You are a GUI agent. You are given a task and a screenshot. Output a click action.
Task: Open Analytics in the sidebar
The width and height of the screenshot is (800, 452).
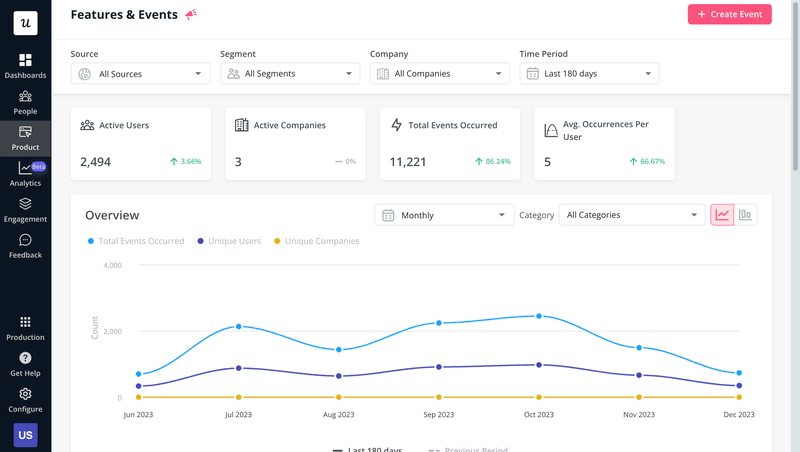click(x=25, y=169)
